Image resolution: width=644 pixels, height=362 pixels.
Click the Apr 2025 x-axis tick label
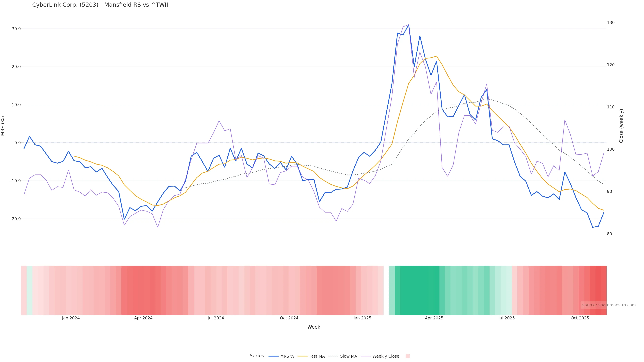point(434,318)
